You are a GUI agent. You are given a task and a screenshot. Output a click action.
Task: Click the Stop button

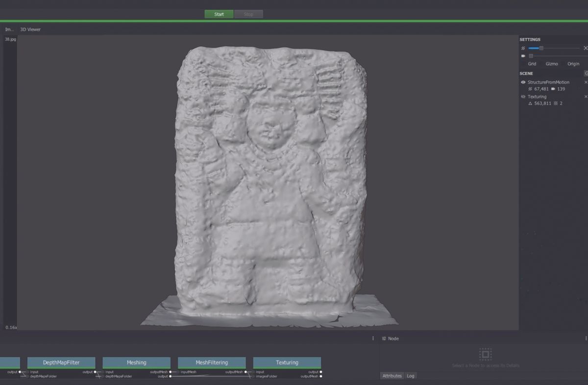[x=248, y=14]
